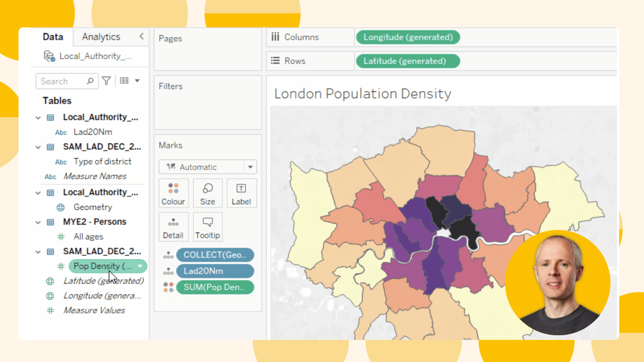The height and width of the screenshot is (362, 644).
Task: Click the view data grid icon
Action: tap(124, 80)
